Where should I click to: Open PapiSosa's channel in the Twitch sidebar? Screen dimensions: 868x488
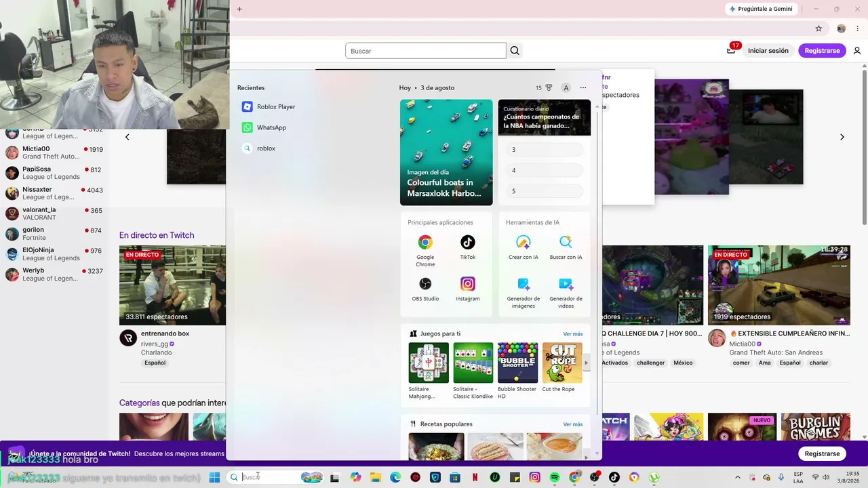coord(54,173)
